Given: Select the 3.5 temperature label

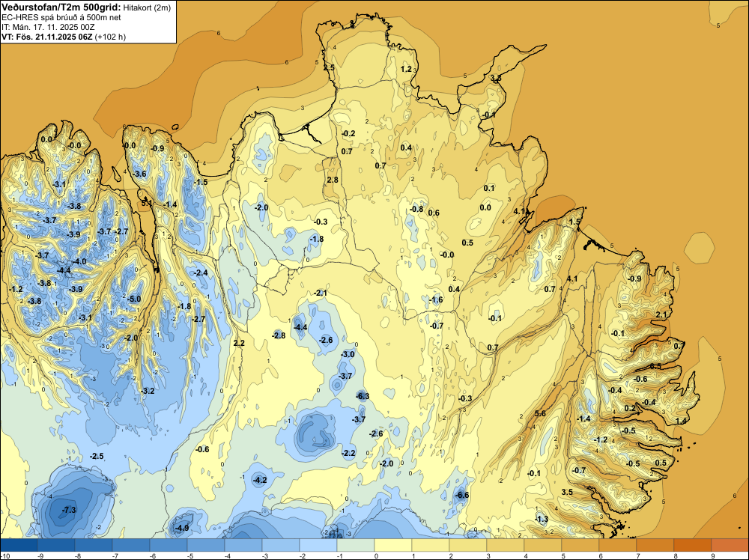Looking at the screenshot, I should point(567,492).
